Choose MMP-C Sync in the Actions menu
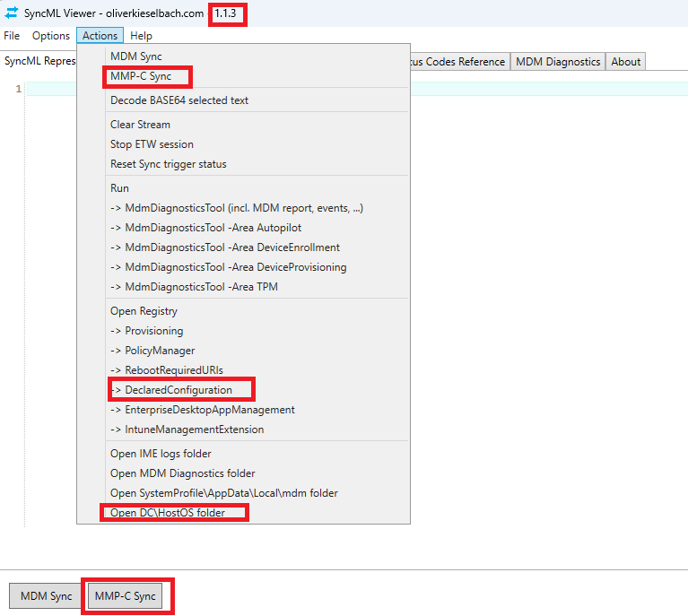 pos(243,76)
